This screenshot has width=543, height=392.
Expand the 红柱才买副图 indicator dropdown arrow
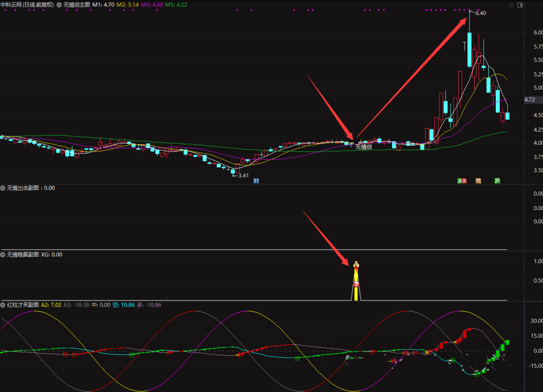click(x=3, y=305)
